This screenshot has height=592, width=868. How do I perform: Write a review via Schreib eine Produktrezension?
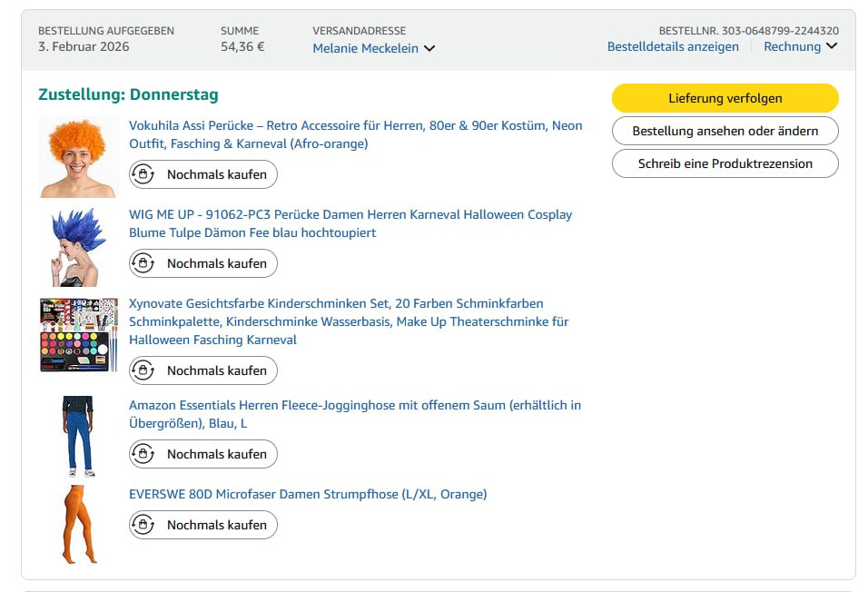[725, 163]
